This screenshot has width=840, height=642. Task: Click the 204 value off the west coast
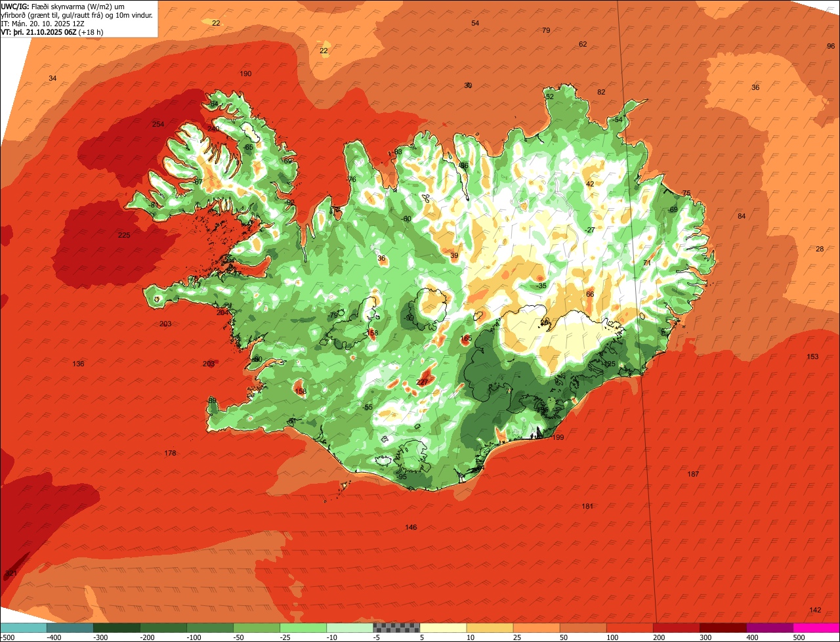tap(222, 312)
